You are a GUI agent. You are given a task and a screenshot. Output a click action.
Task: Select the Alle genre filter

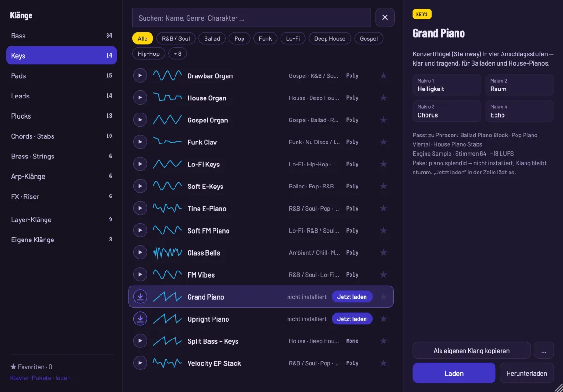[x=143, y=38]
